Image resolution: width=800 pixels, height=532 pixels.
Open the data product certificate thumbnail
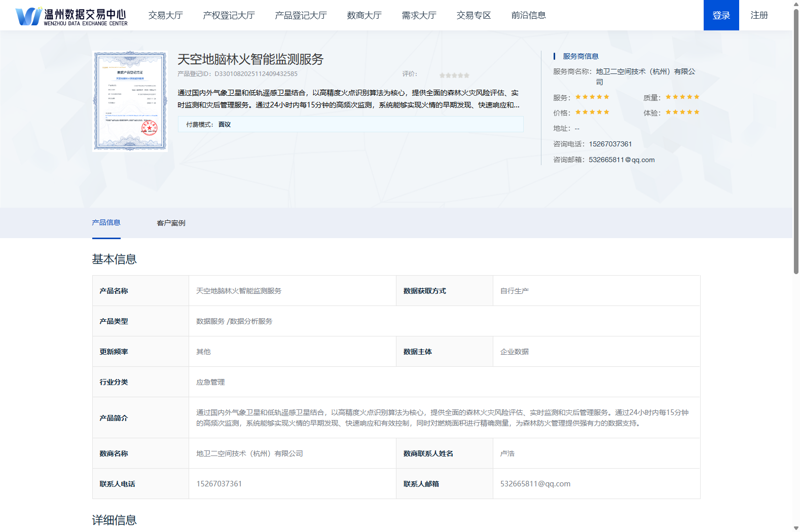pos(130,101)
